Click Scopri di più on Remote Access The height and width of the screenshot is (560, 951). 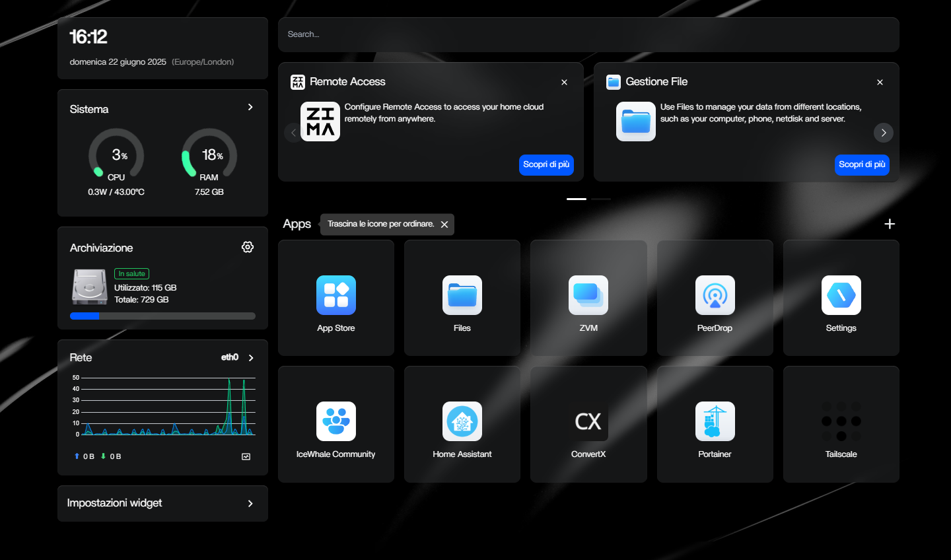click(x=546, y=164)
